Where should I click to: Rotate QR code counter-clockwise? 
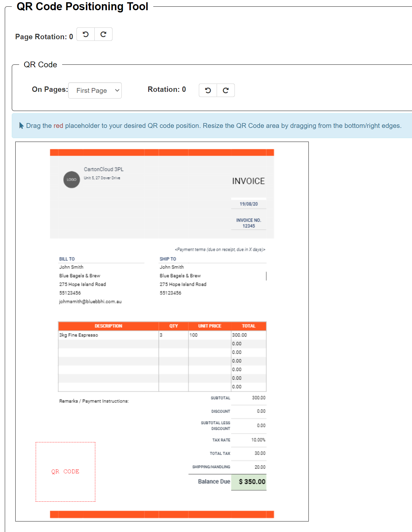(208, 90)
